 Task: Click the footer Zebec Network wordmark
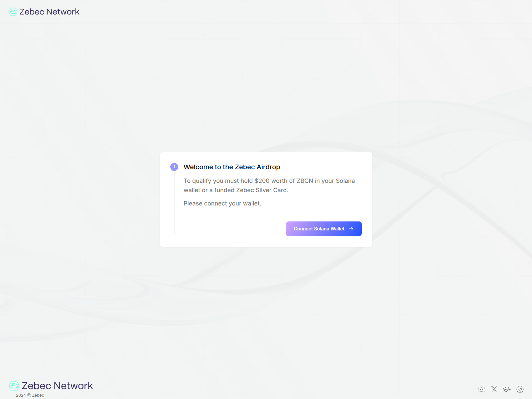[x=57, y=386]
